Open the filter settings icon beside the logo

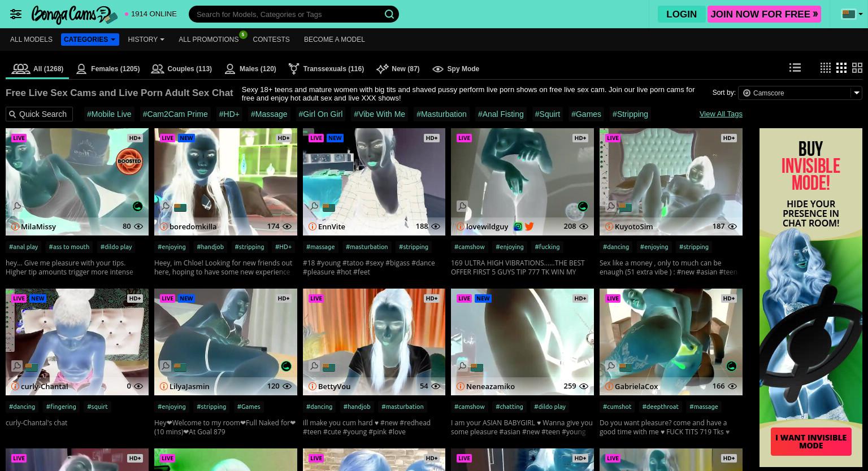click(16, 14)
